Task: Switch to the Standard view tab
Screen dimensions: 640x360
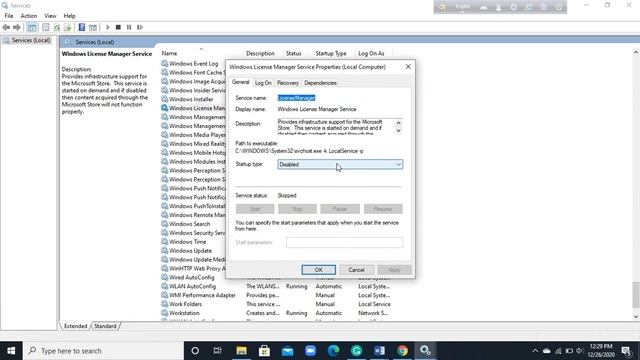Action: tap(105, 326)
